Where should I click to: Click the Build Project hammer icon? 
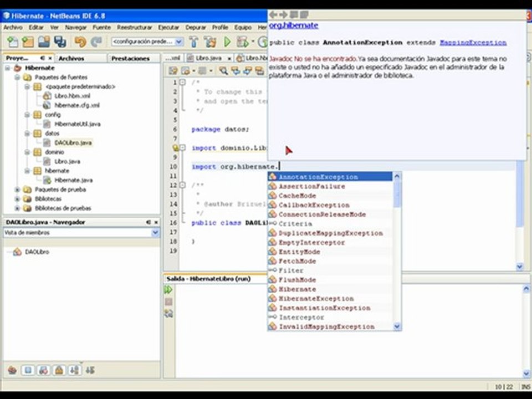[194, 42]
